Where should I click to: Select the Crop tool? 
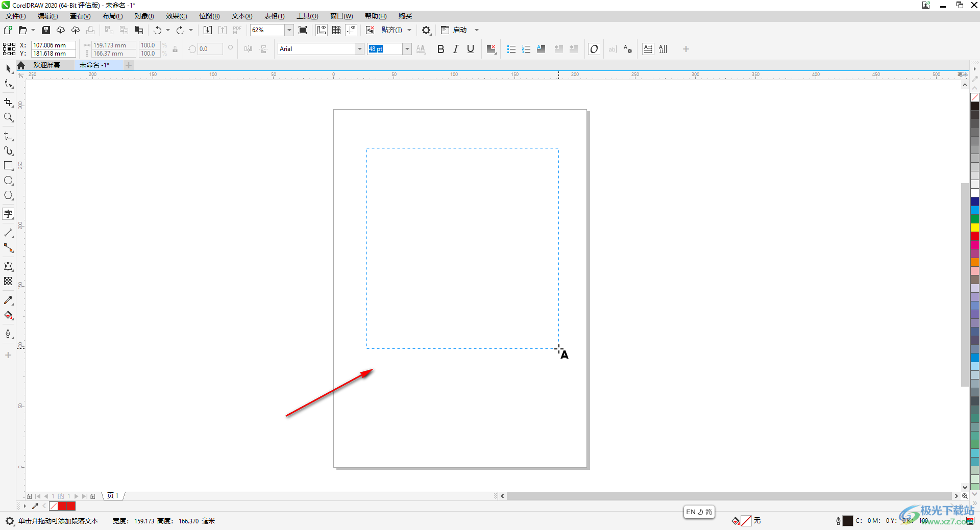[8, 103]
